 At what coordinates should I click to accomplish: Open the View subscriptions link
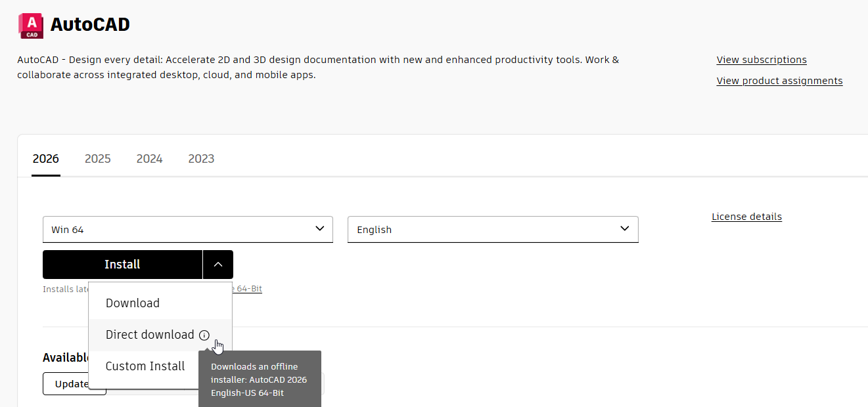pos(762,60)
